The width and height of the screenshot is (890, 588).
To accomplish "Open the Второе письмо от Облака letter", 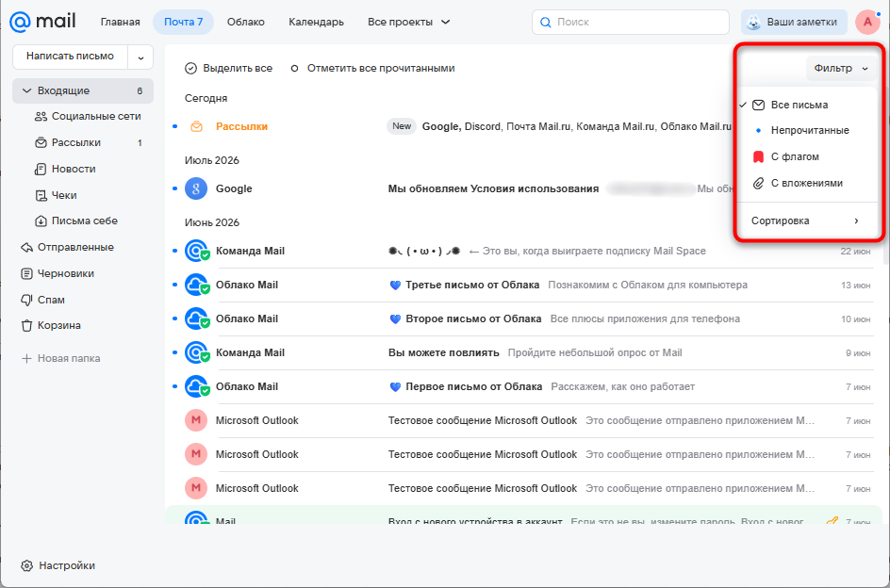I will pos(525,319).
